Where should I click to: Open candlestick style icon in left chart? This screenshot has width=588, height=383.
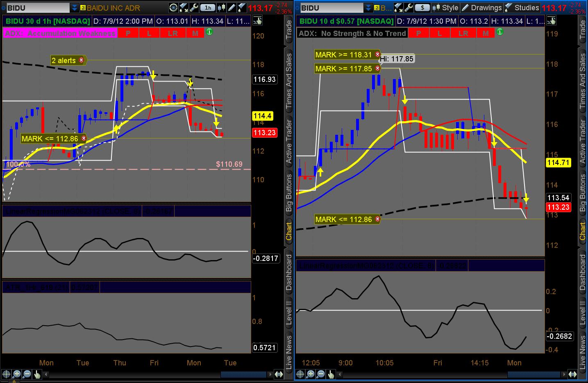221,7
